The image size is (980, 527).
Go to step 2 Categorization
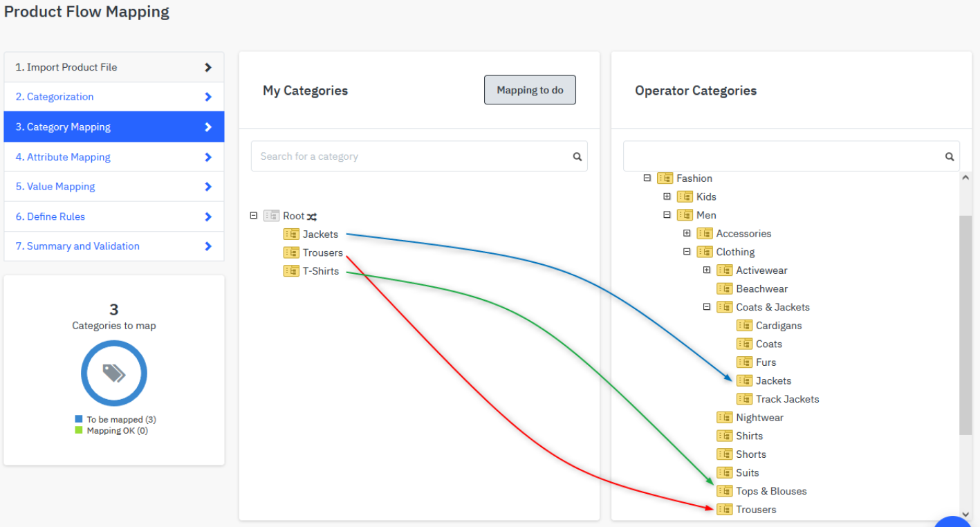(114, 97)
